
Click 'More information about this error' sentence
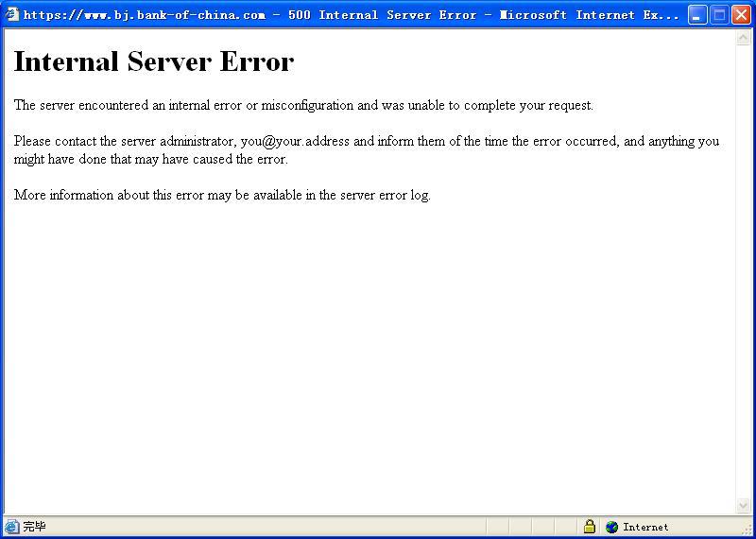click(x=222, y=195)
